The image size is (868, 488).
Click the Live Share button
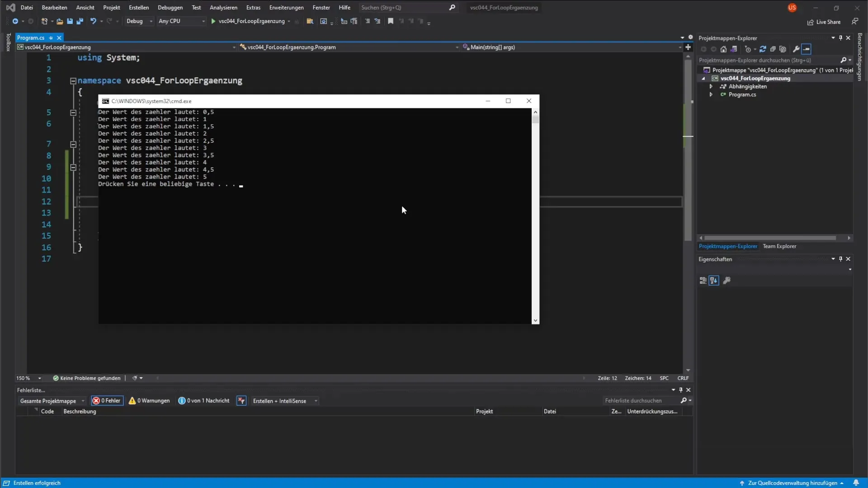(x=824, y=22)
